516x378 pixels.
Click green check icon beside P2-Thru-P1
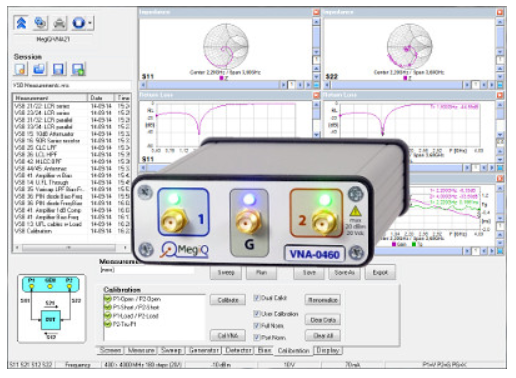pos(107,324)
